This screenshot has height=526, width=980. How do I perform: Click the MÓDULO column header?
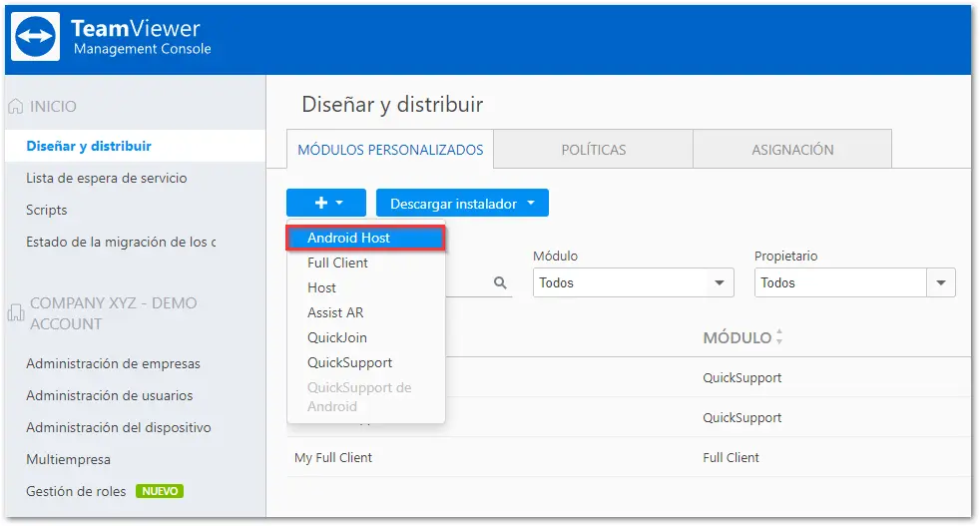click(737, 337)
